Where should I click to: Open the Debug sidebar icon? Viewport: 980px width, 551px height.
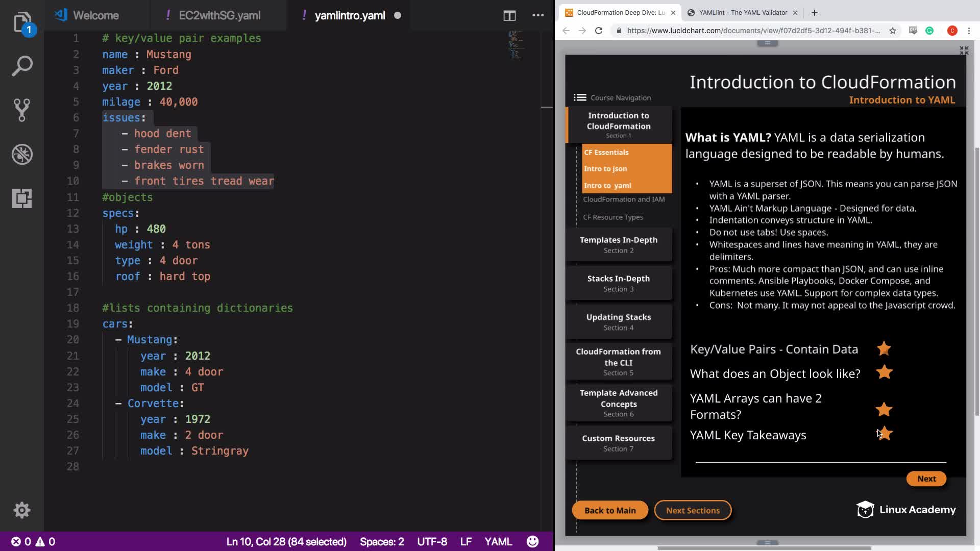[x=22, y=154]
